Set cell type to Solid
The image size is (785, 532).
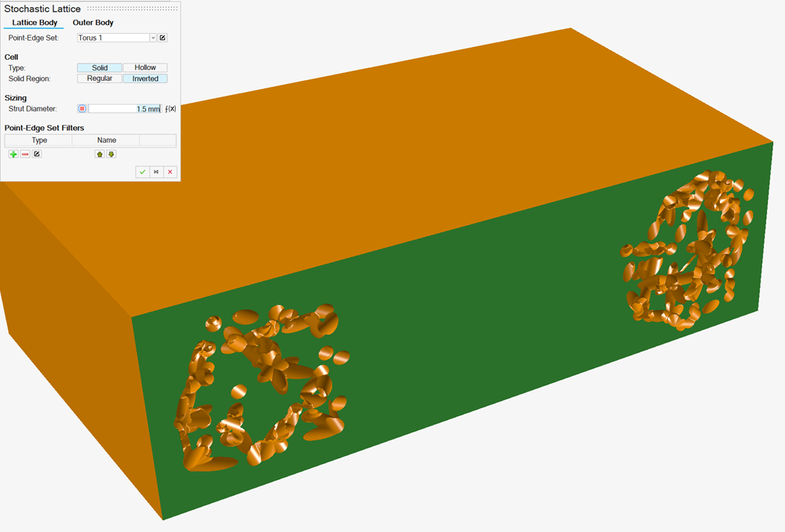(100, 67)
